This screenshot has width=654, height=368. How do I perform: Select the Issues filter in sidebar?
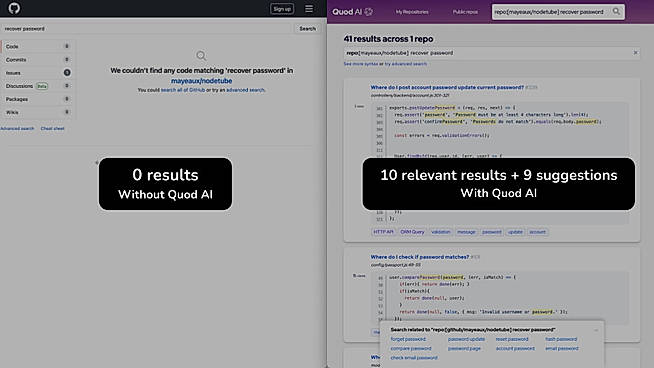38,73
